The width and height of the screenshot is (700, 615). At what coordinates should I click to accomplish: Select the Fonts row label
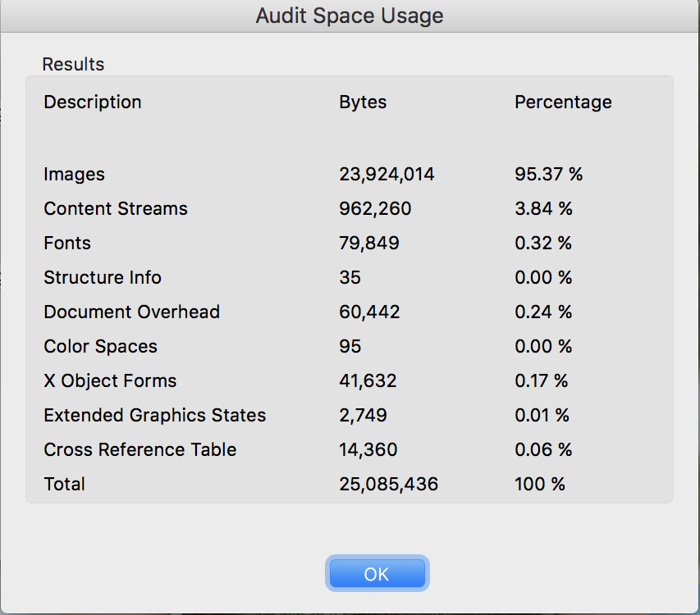(x=67, y=244)
